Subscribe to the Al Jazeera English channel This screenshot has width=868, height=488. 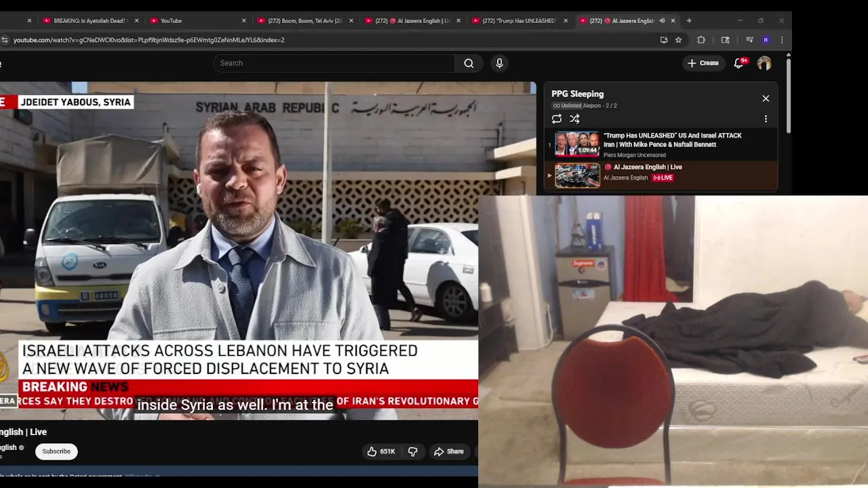tap(56, 451)
